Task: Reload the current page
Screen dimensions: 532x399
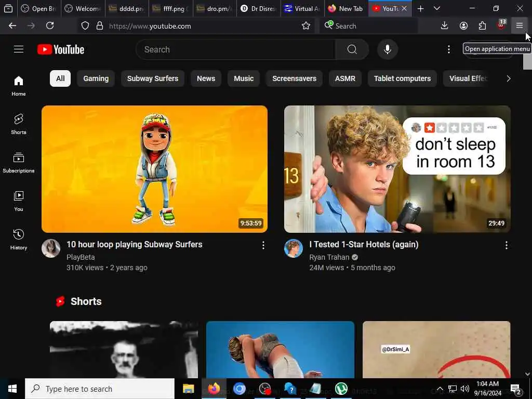Action: pyautogui.click(x=50, y=26)
